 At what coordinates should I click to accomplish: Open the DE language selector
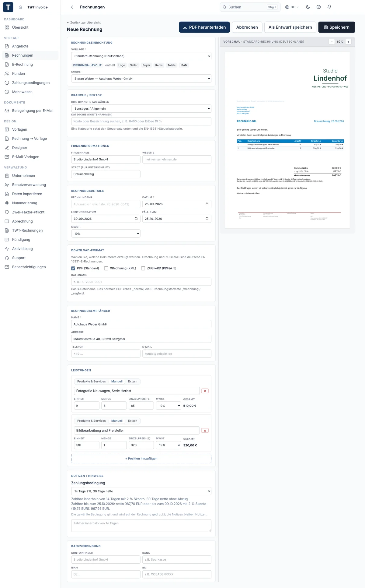click(x=292, y=7)
